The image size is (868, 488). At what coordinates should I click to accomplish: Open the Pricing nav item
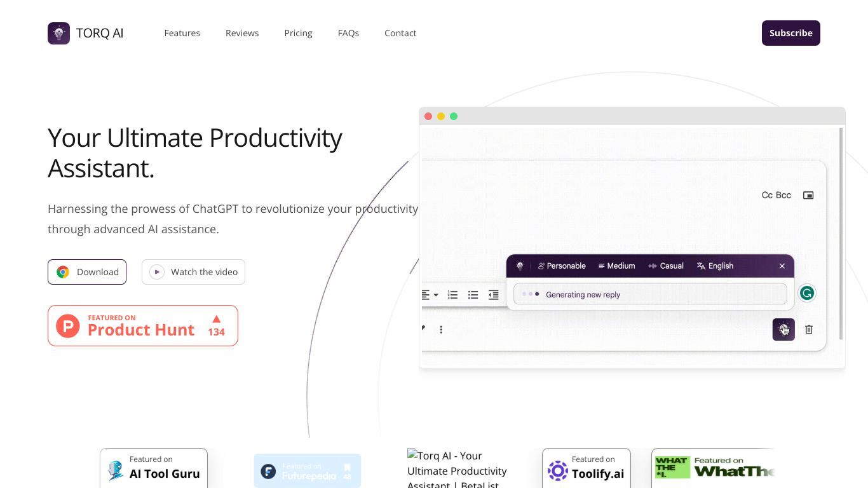click(298, 33)
